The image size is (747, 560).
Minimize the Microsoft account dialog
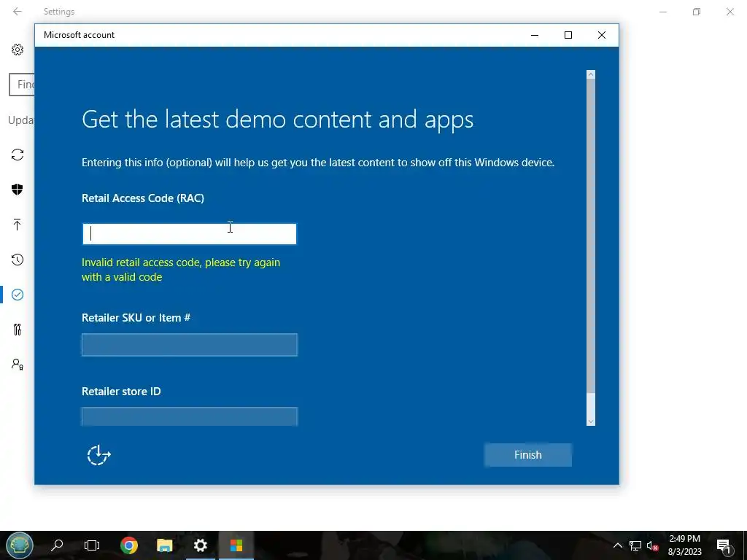tap(535, 35)
